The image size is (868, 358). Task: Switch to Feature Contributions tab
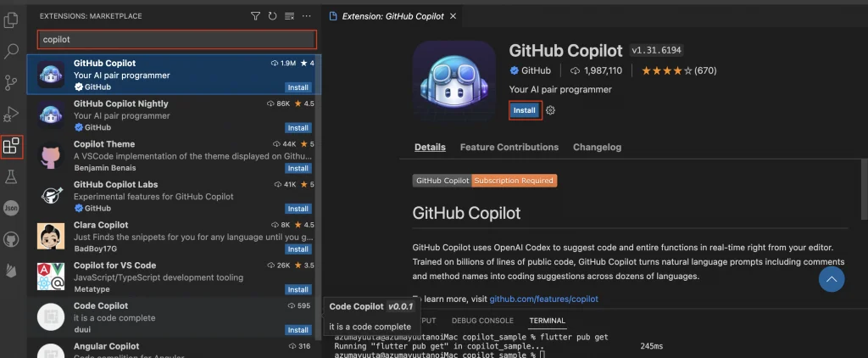pos(509,148)
